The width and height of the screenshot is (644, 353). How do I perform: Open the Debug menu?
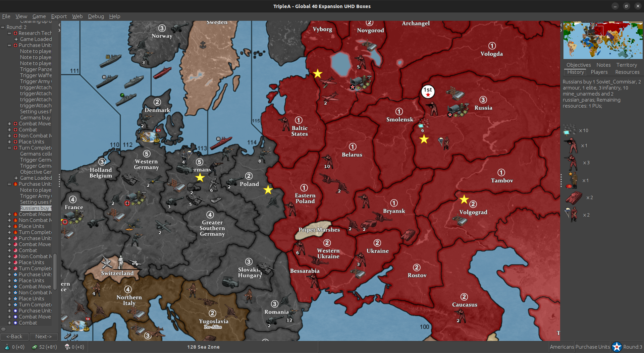96,16
